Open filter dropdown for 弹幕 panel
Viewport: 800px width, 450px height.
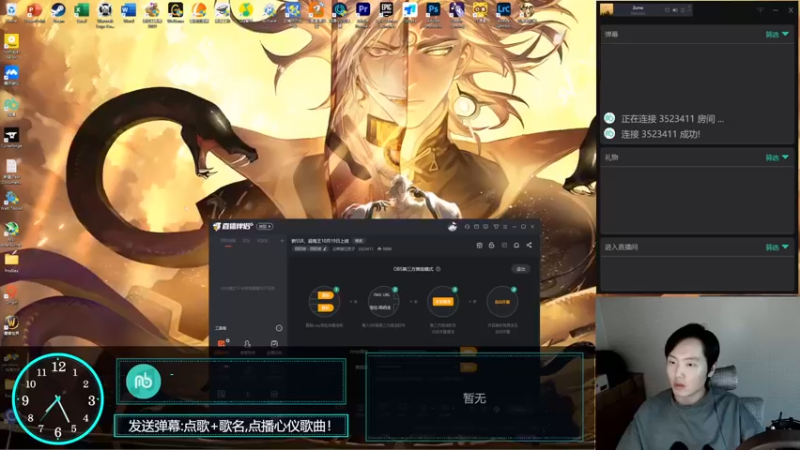(x=777, y=34)
